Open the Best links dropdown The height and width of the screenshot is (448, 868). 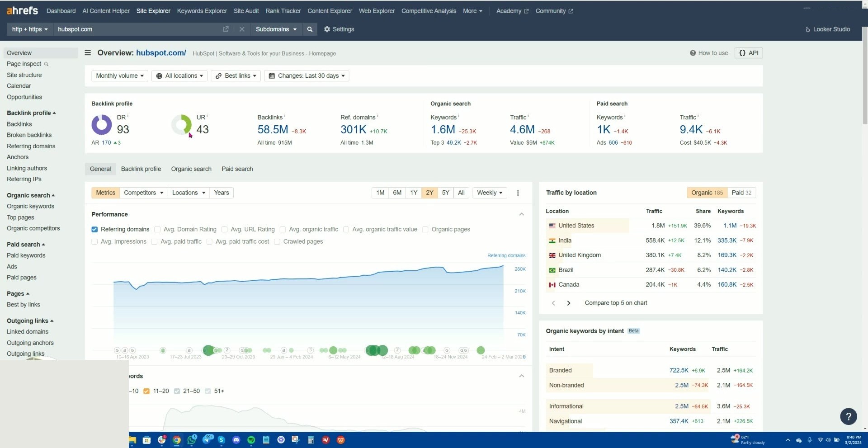(x=236, y=76)
